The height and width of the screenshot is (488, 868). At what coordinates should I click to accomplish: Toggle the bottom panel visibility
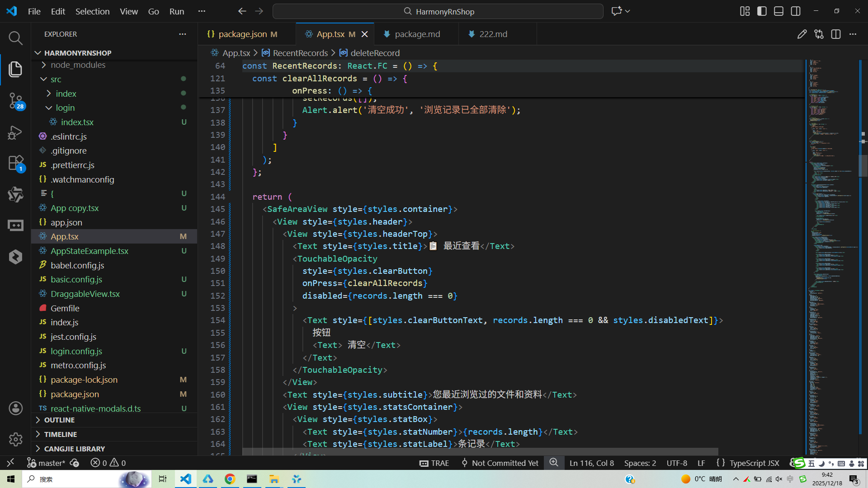coord(778,11)
